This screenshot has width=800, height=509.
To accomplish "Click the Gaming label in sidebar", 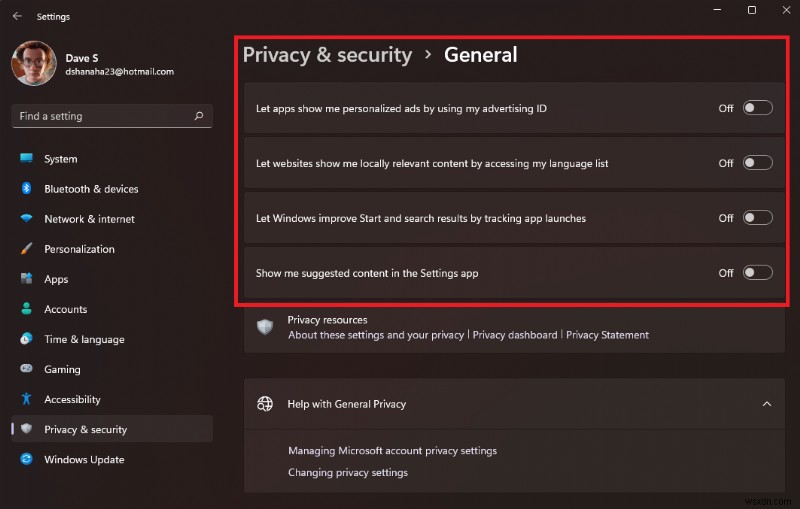I will coord(62,369).
